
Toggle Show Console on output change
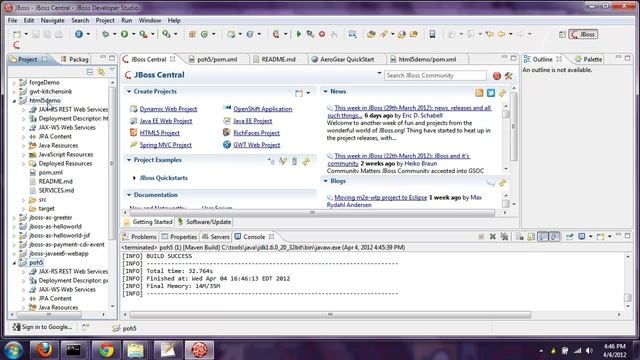(x=542, y=237)
